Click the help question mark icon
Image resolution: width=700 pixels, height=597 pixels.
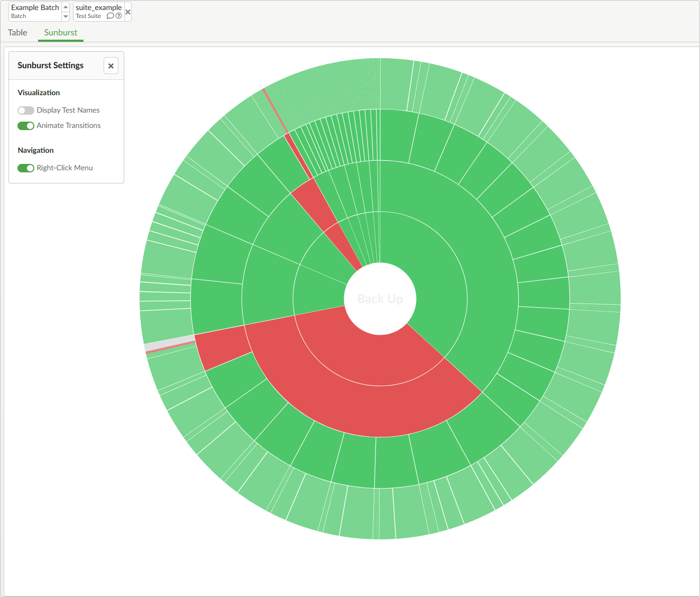[x=118, y=16]
